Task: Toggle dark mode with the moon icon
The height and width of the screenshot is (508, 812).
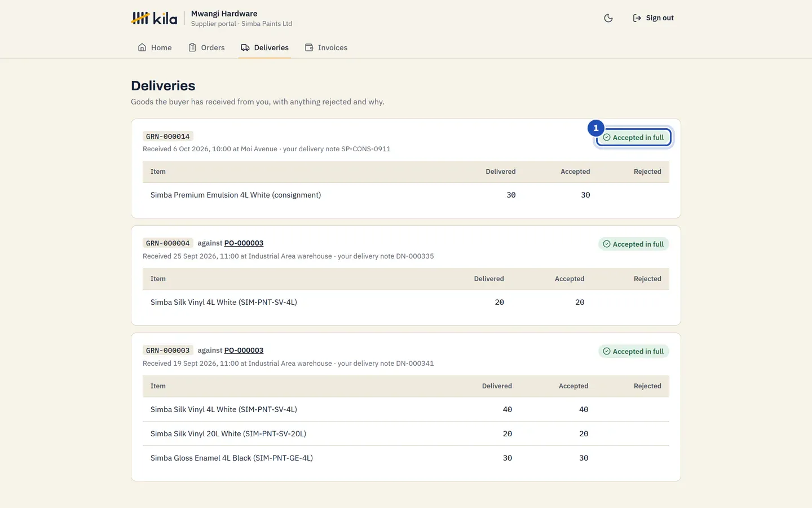Action: pyautogui.click(x=608, y=18)
